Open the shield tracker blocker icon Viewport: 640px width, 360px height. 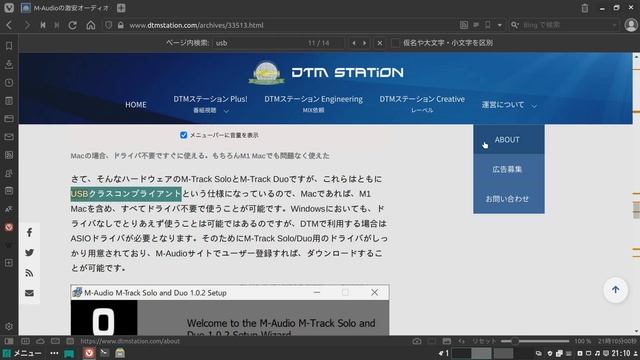[108, 25]
